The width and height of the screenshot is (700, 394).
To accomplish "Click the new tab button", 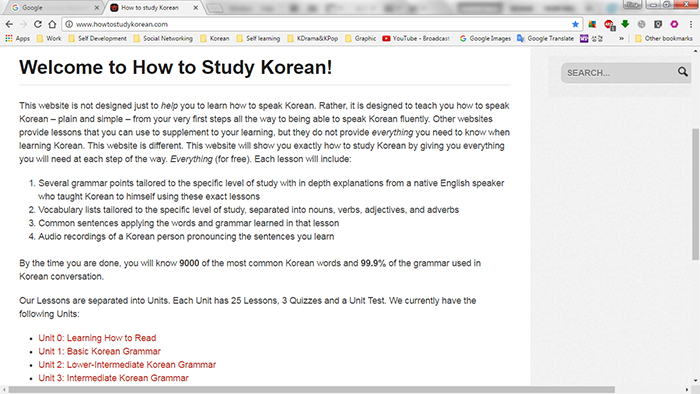I will click(x=215, y=8).
